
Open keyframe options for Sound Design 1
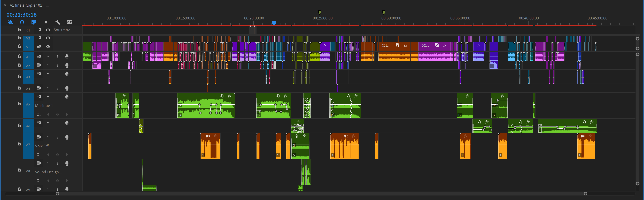(x=38, y=181)
